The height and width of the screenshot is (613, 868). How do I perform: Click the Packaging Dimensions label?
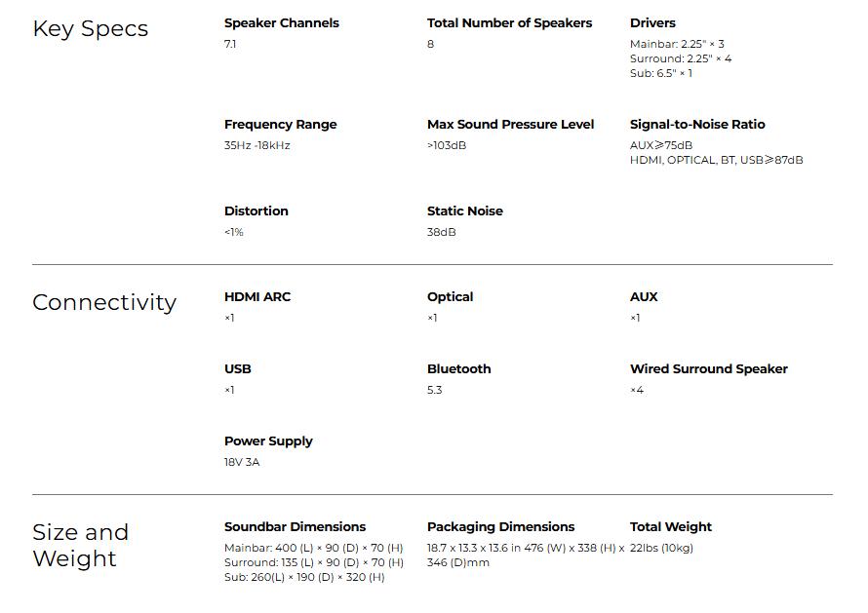[500, 526]
